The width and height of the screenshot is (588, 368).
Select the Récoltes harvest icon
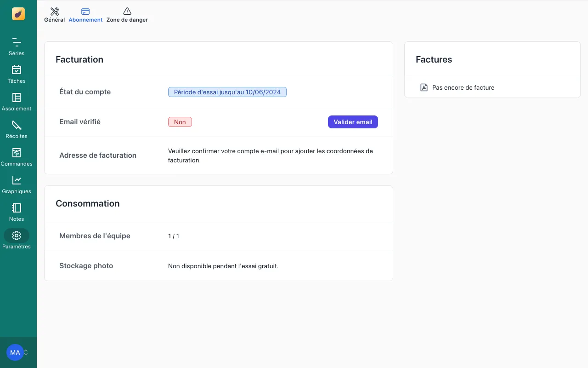point(16,129)
